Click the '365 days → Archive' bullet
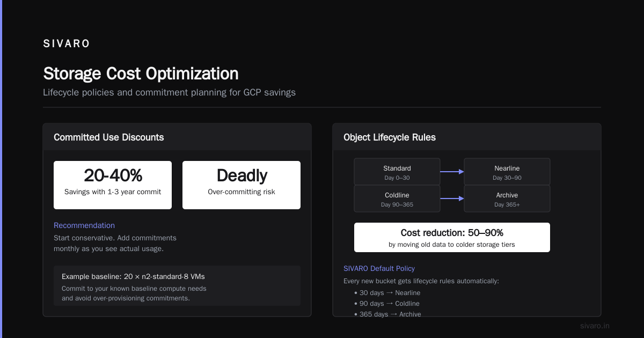The image size is (644, 338). pyautogui.click(x=387, y=314)
